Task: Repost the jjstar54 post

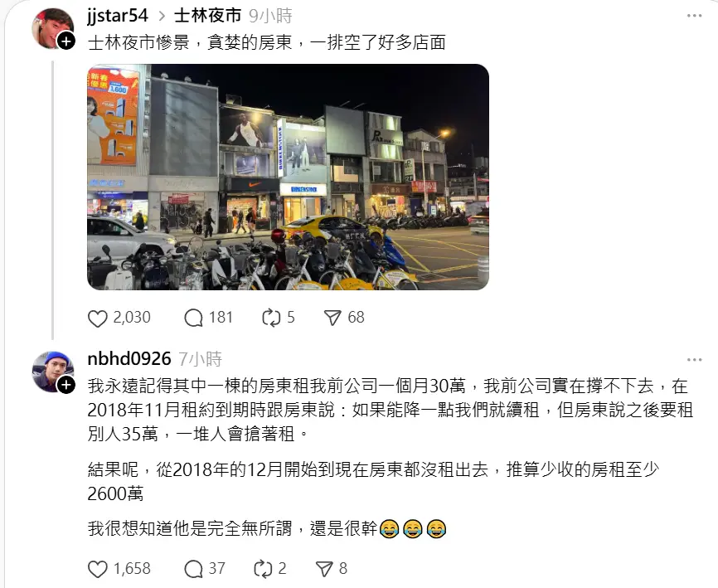Action: (x=271, y=318)
